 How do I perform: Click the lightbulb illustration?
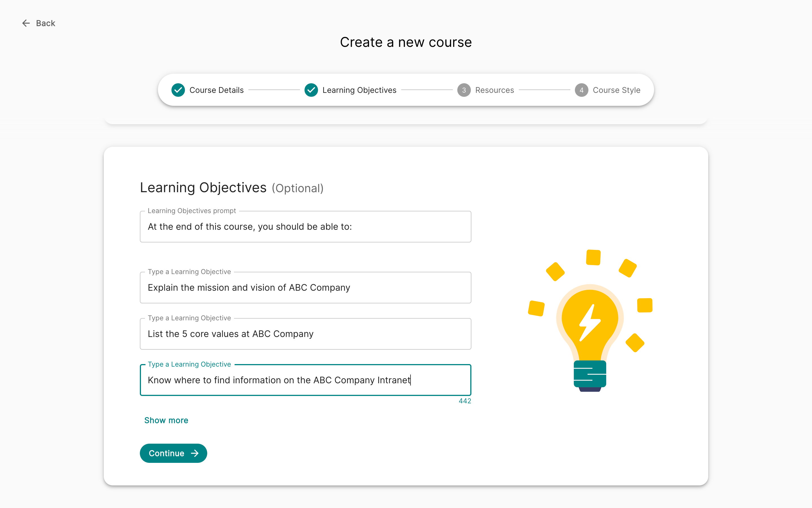click(x=590, y=321)
